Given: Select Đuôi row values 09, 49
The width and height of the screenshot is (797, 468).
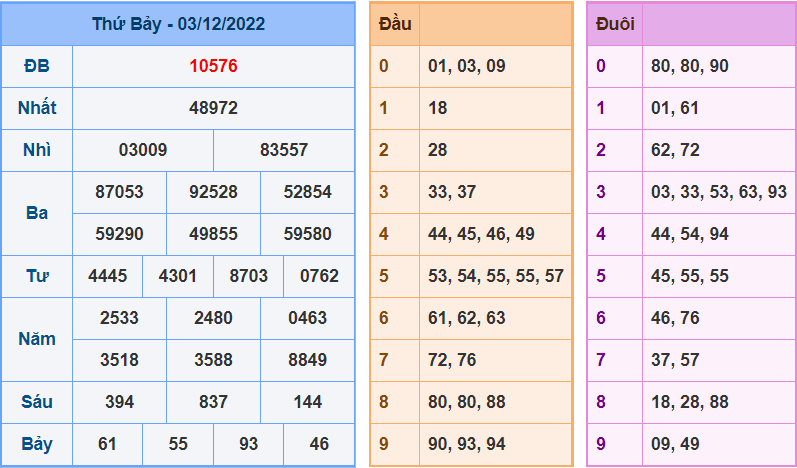Looking at the screenshot, I should tap(675, 444).
